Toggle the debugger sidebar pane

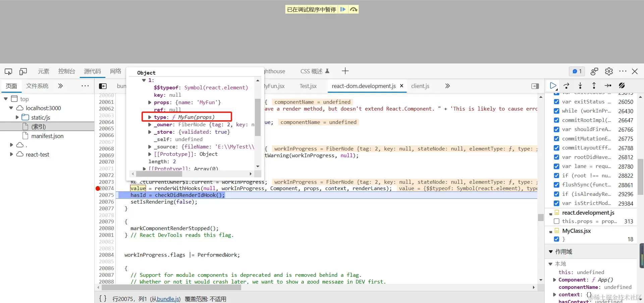535,86
